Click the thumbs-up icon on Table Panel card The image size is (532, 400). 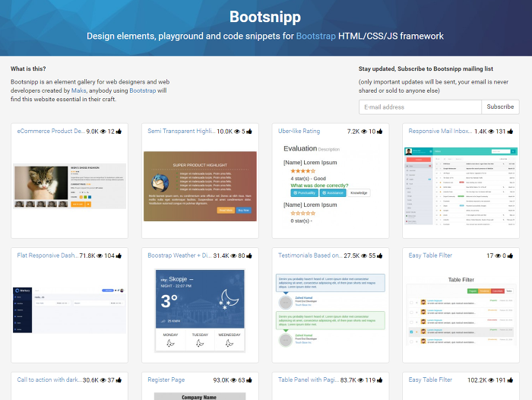click(379, 380)
